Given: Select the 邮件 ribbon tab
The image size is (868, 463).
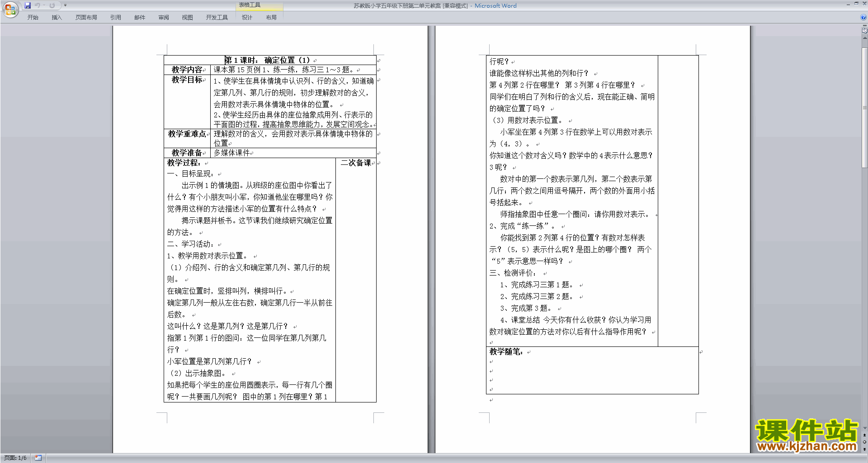Looking at the screenshot, I should (140, 18).
